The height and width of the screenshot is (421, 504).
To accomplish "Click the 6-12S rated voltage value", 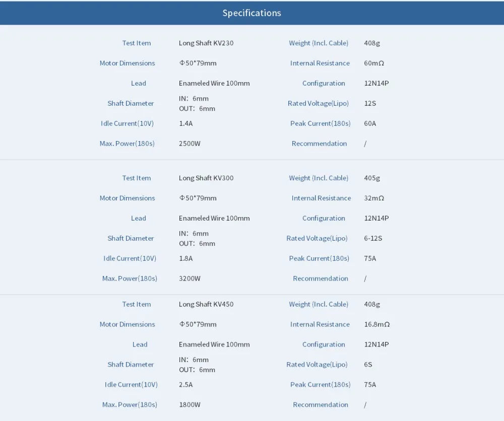I will coord(373,238).
